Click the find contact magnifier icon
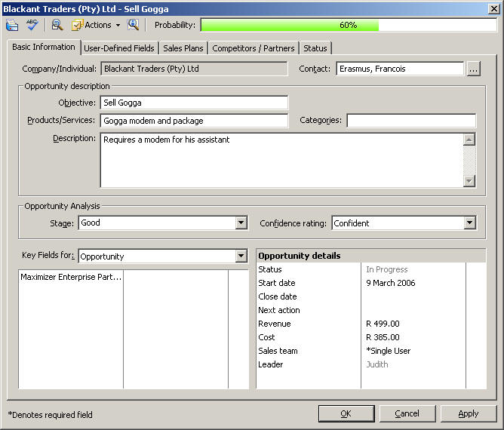The width and height of the screenshot is (504, 430). tap(134, 25)
